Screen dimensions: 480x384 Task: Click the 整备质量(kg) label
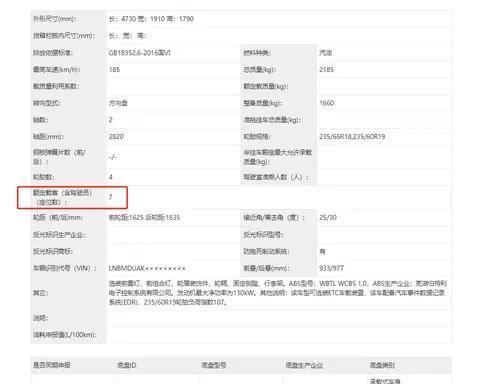(263, 103)
